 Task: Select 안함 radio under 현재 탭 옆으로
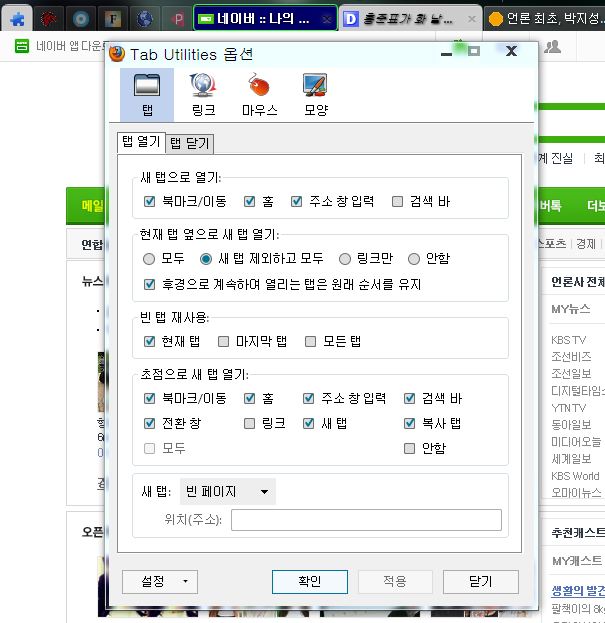[x=414, y=259]
